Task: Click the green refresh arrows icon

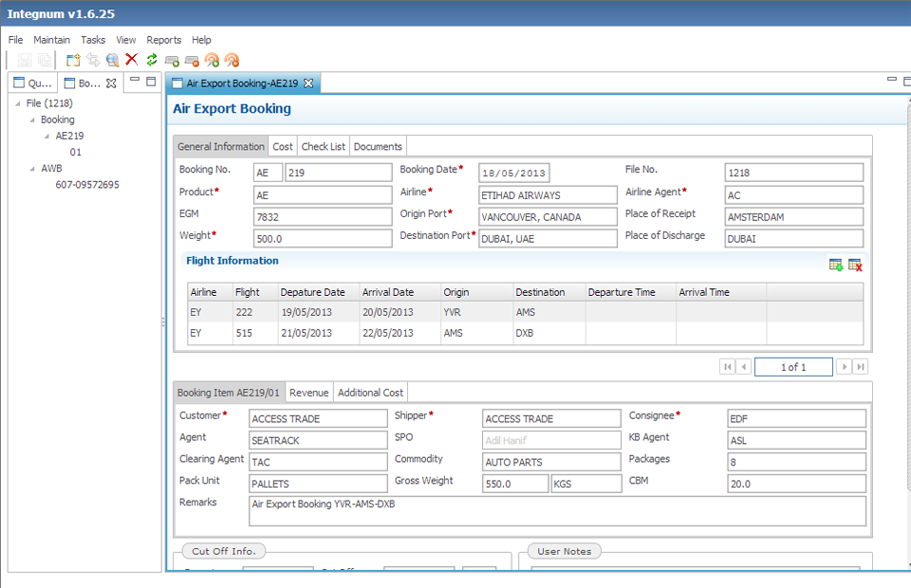Action: coord(151,60)
